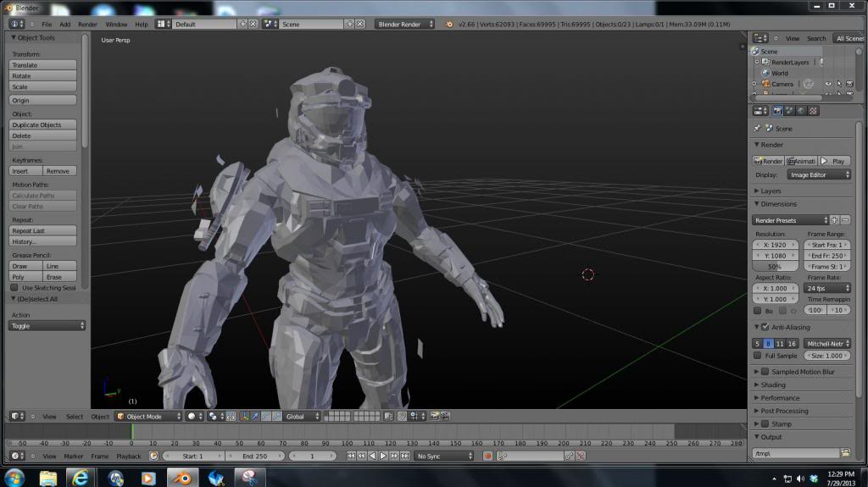Toggle the Camera visibility eye icon
Image resolution: width=868 pixels, height=487 pixels.
coord(828,84)
